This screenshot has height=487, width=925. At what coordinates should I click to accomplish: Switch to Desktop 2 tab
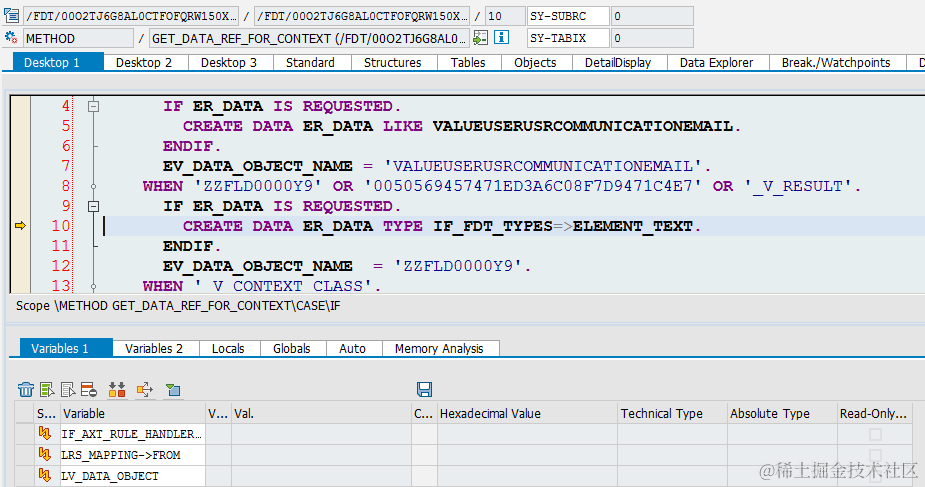point(146,62)
